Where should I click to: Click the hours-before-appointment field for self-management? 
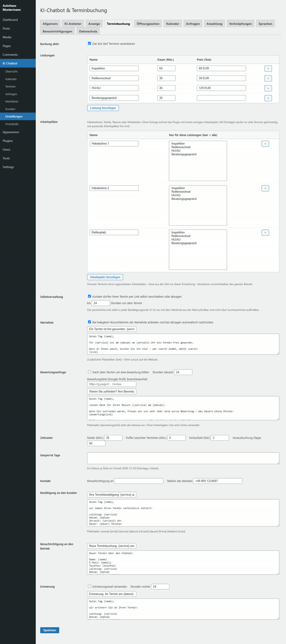coord(101,303)
